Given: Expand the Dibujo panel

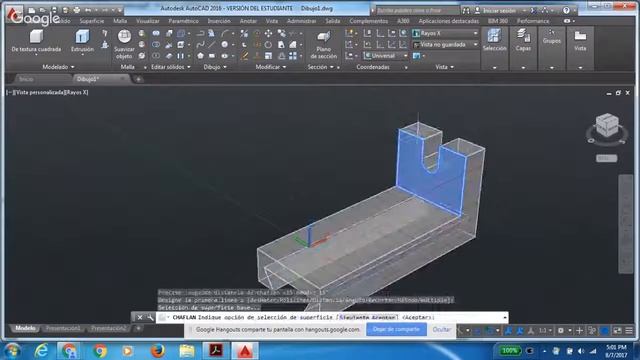Looking at the screenshot, I should click(x=215, y=67).
